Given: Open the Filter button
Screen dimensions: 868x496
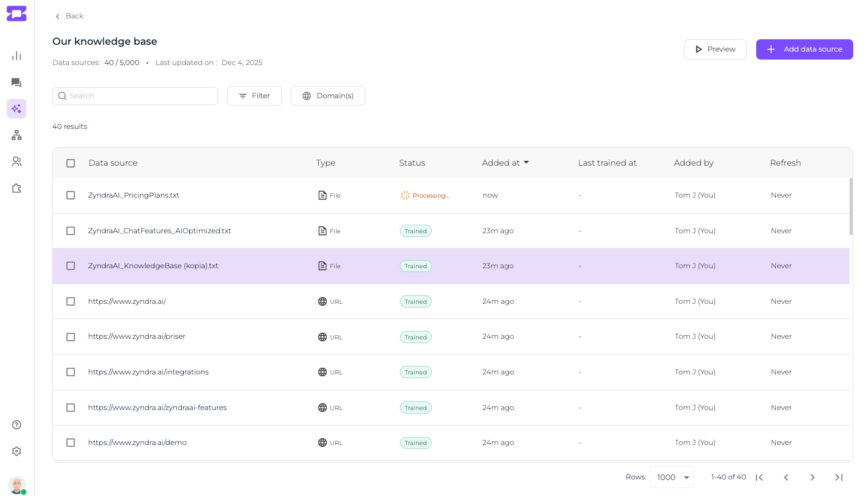Looking at the screenshot, I should 254,96.
